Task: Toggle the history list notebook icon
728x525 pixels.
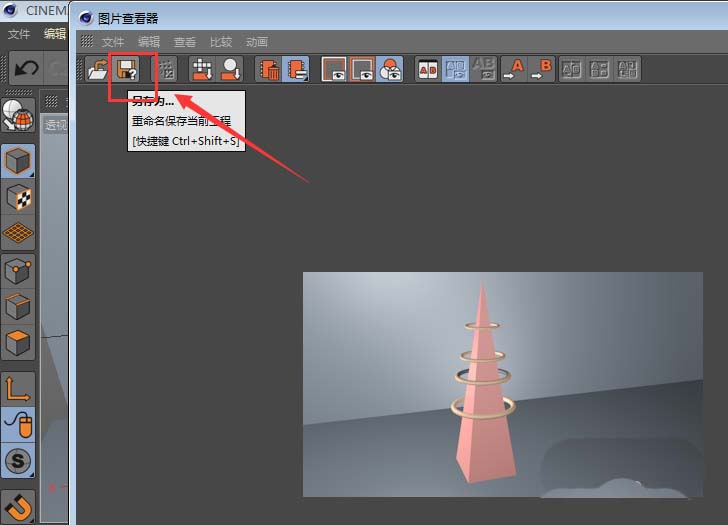Action: 297,69
